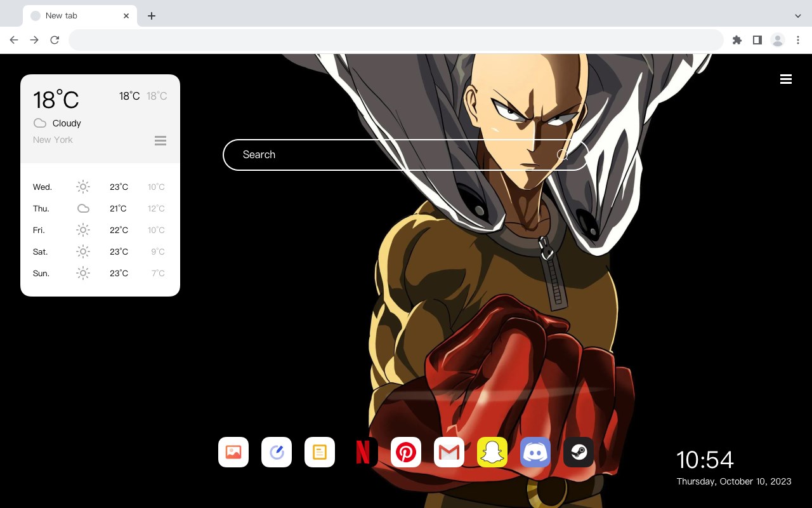Click Fri. high temperature 22°C
Viewport: 812px width, 508px height.
(x=119, y=230)
